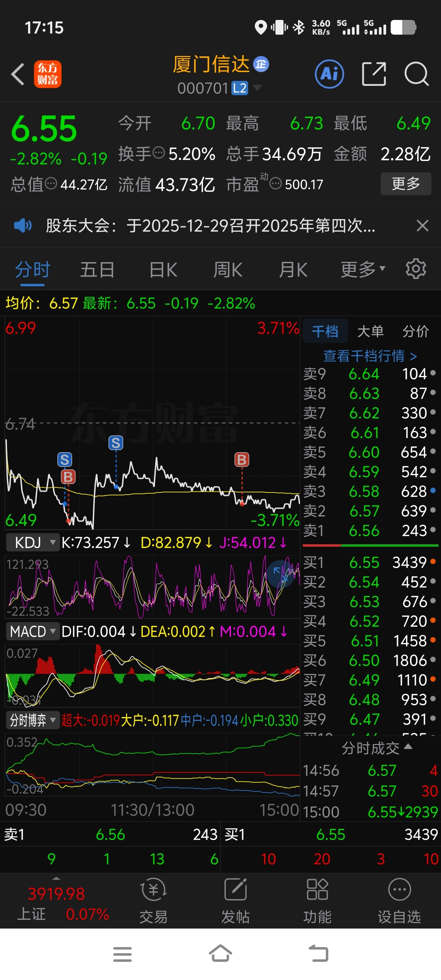Tap the 买9 6.47 order row

pyautogui.click(x=370, y=719)
